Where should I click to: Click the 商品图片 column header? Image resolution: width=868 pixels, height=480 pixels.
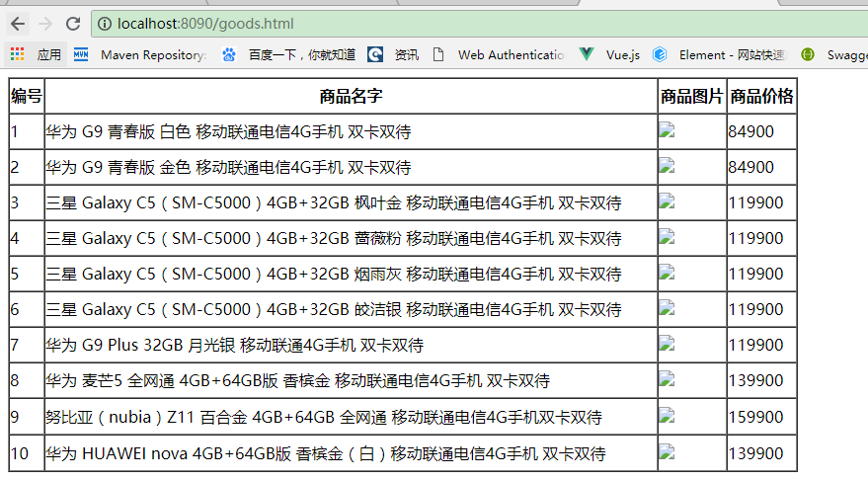click(692, 97)
